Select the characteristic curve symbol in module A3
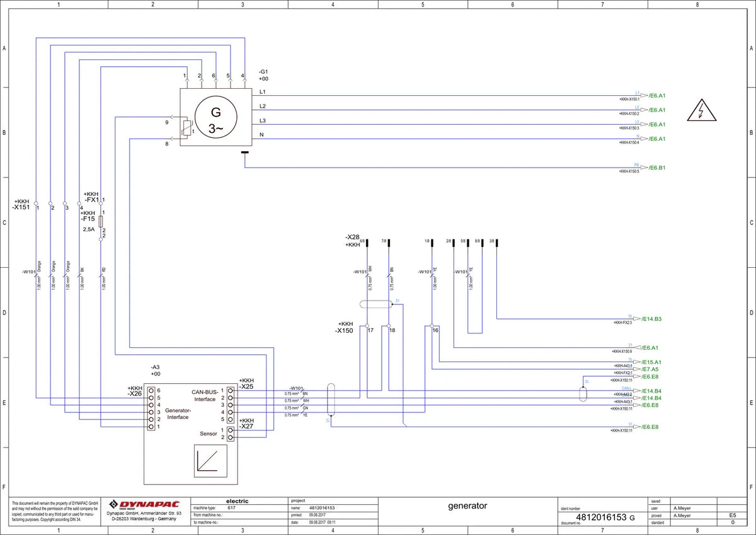The height and width of the screenshot is (535, 756). [x=209, y=460]
